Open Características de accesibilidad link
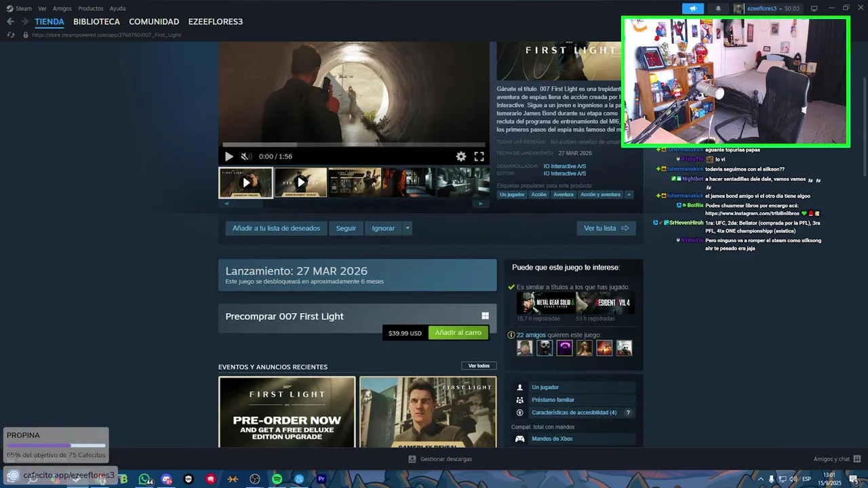 (574, 413)
